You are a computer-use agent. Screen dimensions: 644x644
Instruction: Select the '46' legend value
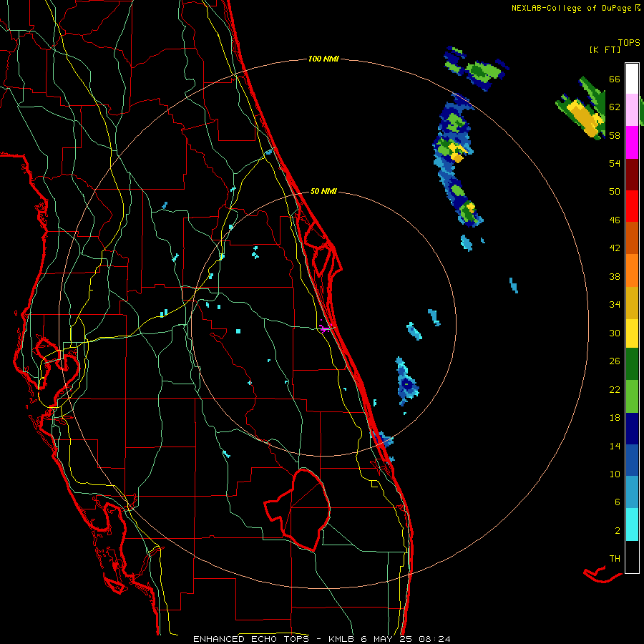[x=615, y=220]
